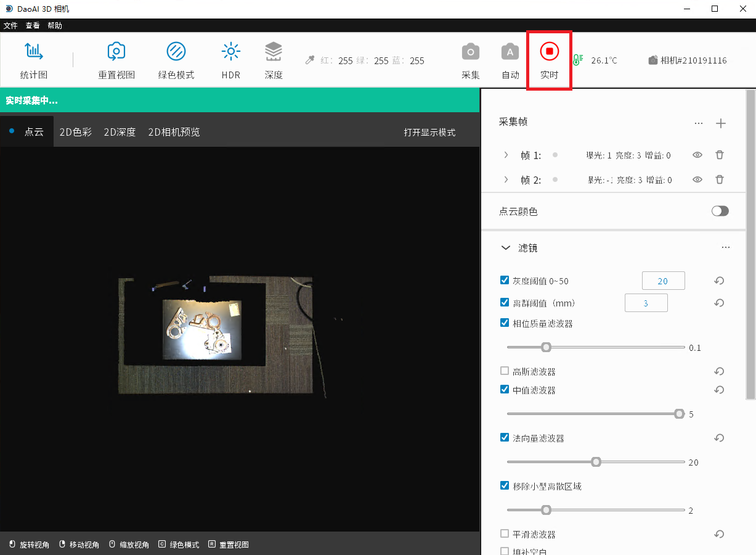Click the 采集 capture camera icon
Image resolution: width=756 pixels, height=555 pixels.
471,52
